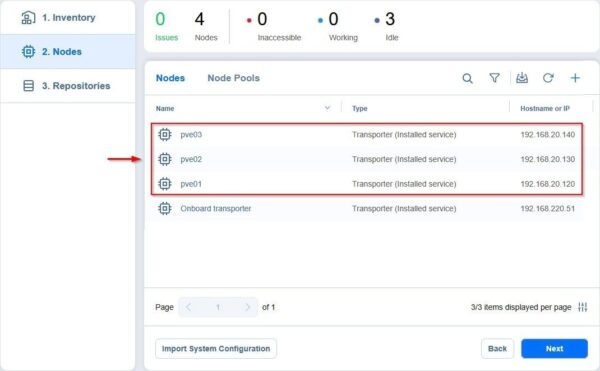Refresh the nodes list
Viewport: 600px width, 371px height.
click(x=548, y=78)
